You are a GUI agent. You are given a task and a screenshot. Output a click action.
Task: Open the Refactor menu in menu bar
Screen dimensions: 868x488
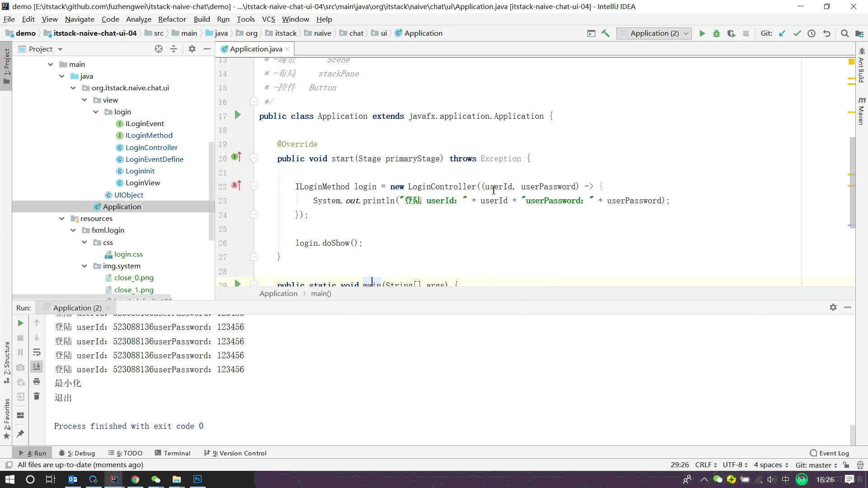172,19
